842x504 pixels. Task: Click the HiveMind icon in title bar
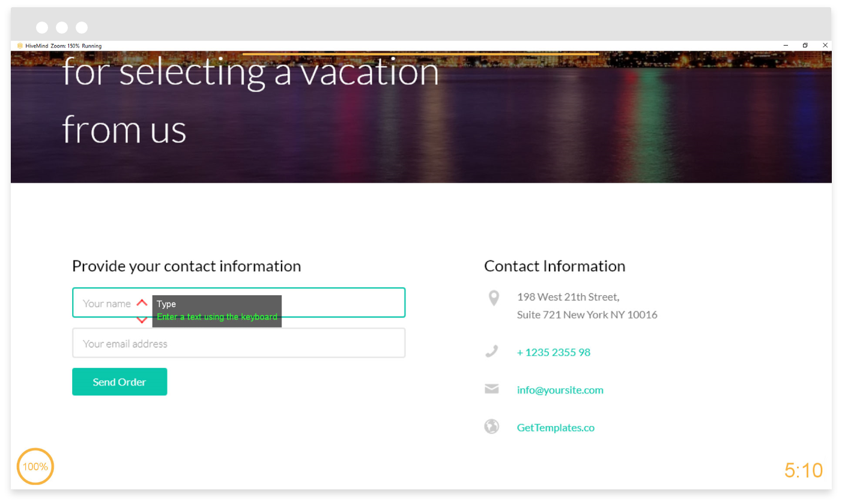pos(20,46)
